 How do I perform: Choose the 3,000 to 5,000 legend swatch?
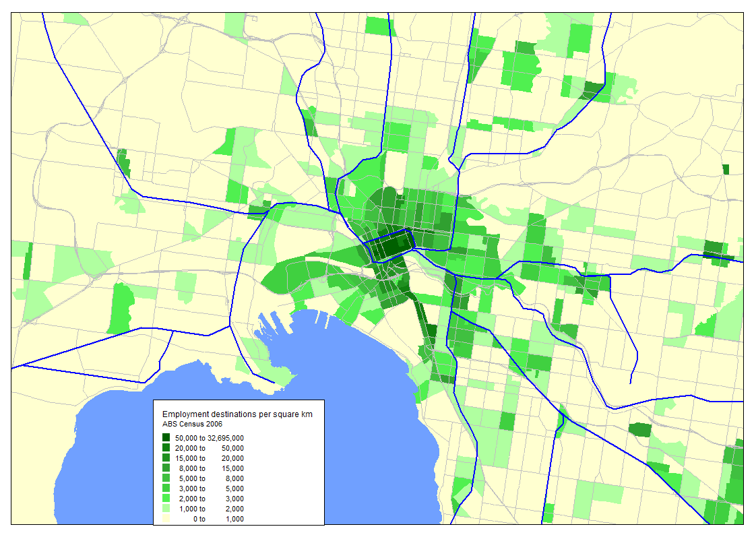[x=166, y=489]
